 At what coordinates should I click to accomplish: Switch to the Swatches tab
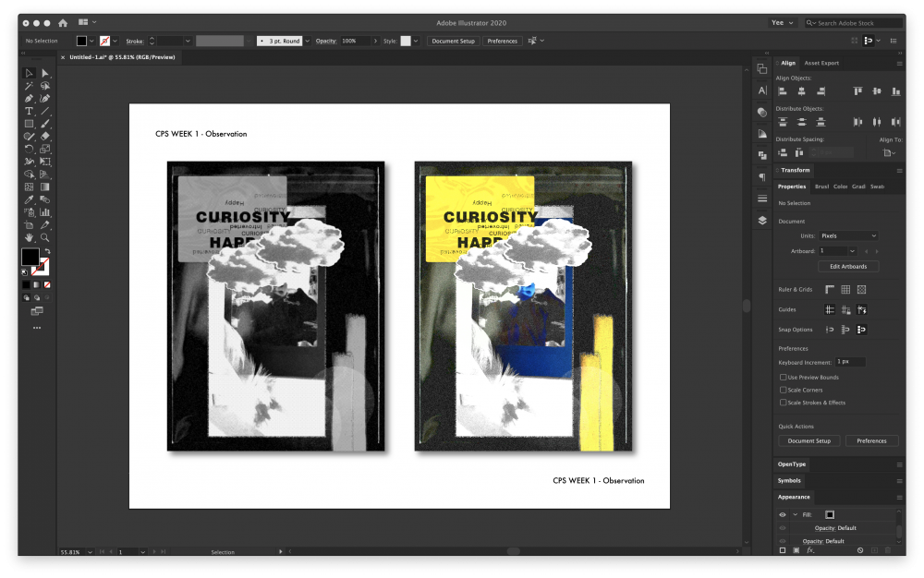878,187
